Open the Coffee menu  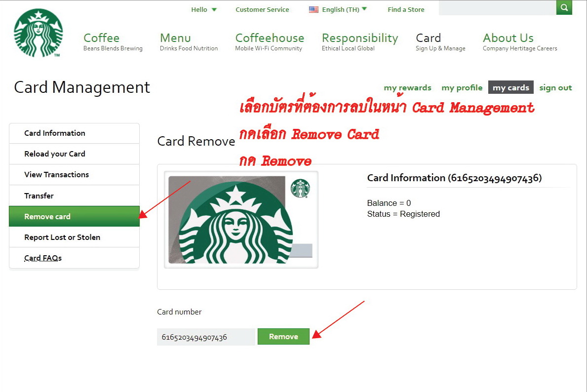pos(101,38)
